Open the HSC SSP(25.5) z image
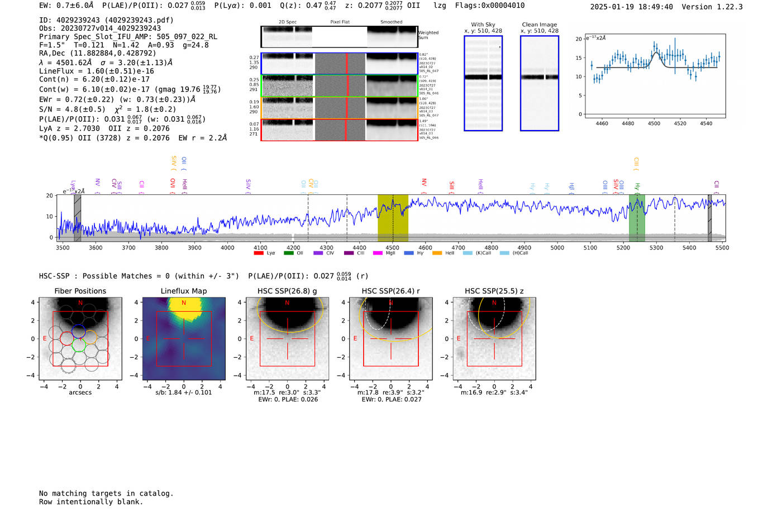Viewport: 782px width, 532px height. (494, 339)
